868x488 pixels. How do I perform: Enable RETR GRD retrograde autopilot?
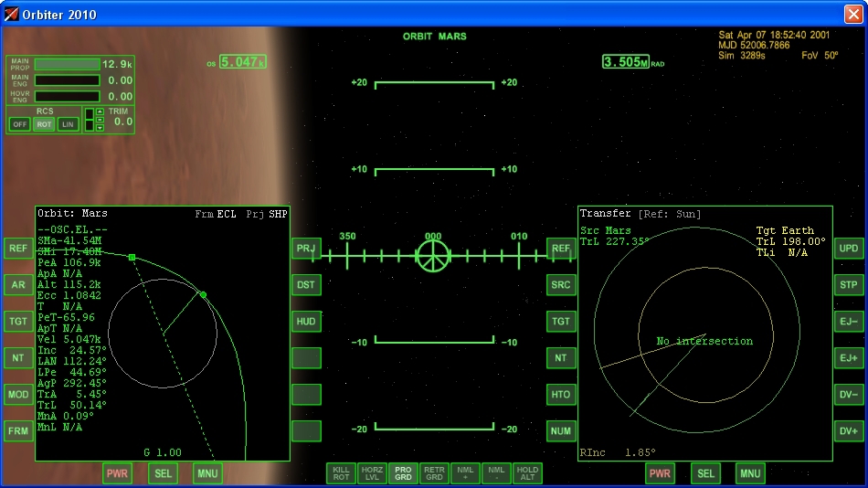coord(435,472)
